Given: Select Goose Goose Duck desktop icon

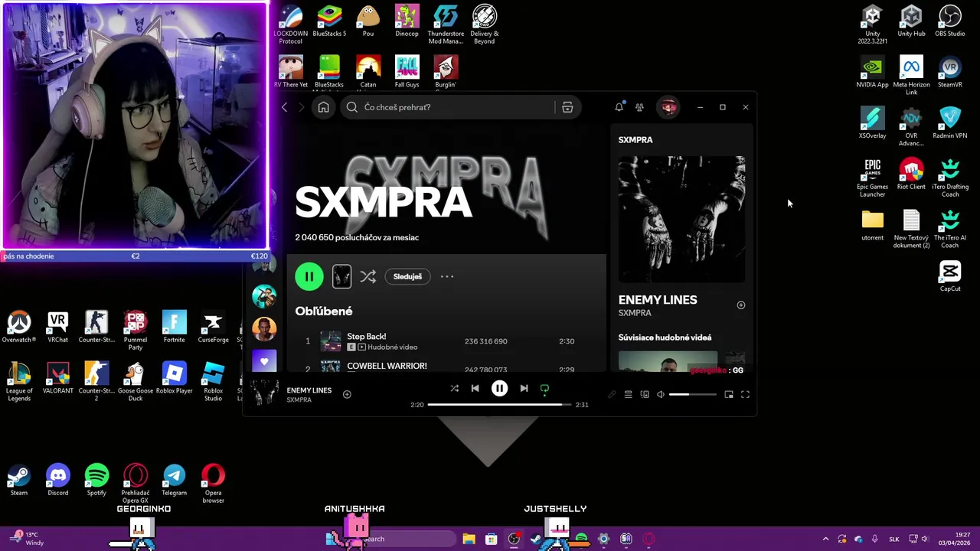Looking at the screenshot, I should [136, 383].
